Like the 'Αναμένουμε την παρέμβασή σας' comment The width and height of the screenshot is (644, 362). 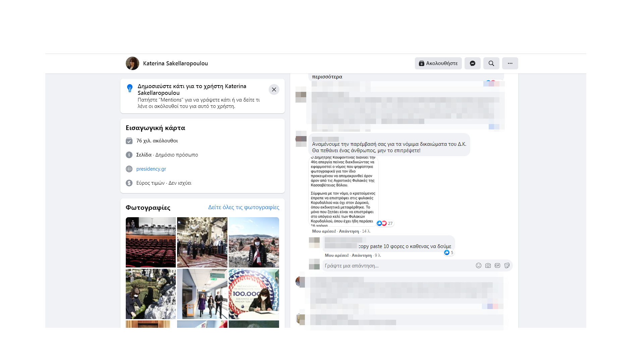point(324,231)
